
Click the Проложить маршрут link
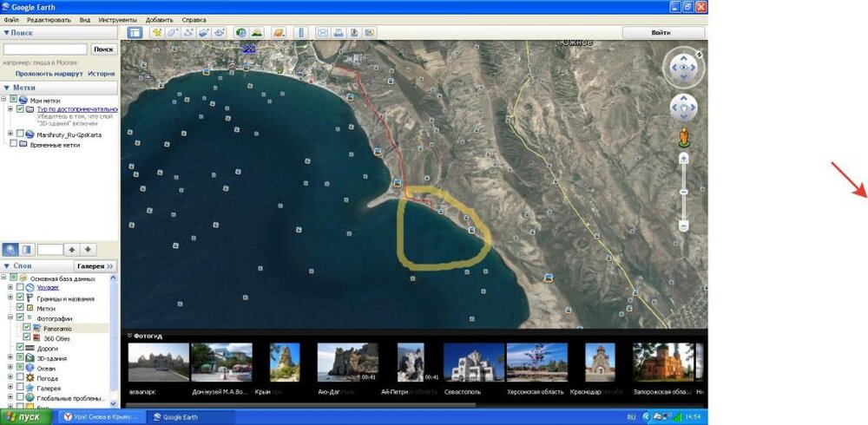[49, 74]
